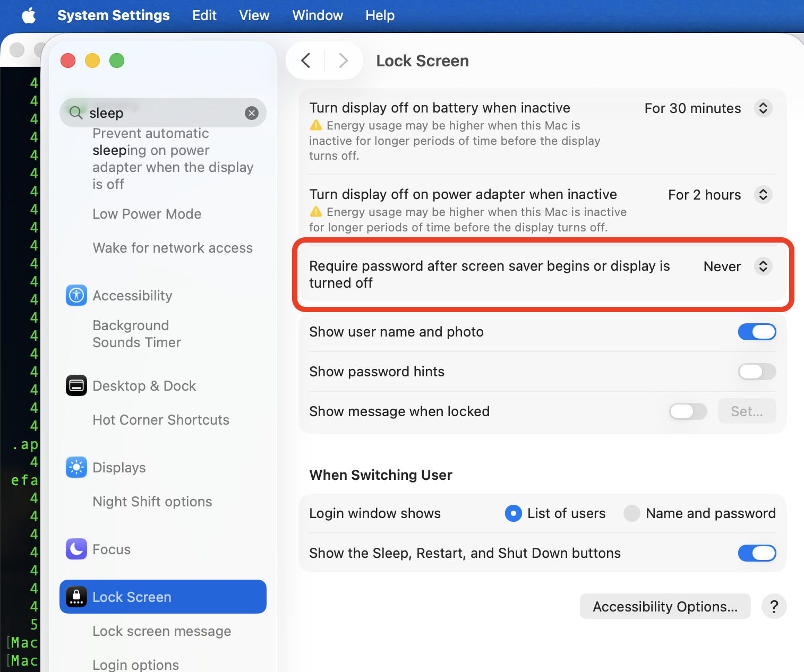Select List of users radio button
Viewport: 804px width, 672px height.
tap(514, 513)
